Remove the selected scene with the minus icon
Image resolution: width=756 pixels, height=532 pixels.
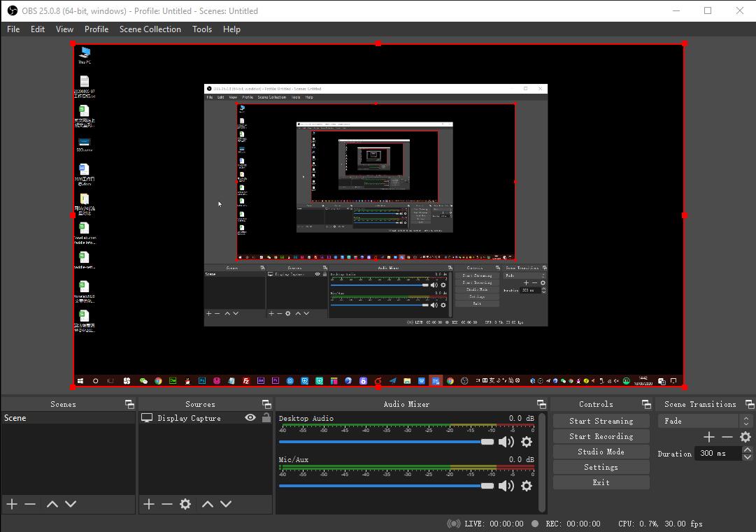(x=30, y=504)
